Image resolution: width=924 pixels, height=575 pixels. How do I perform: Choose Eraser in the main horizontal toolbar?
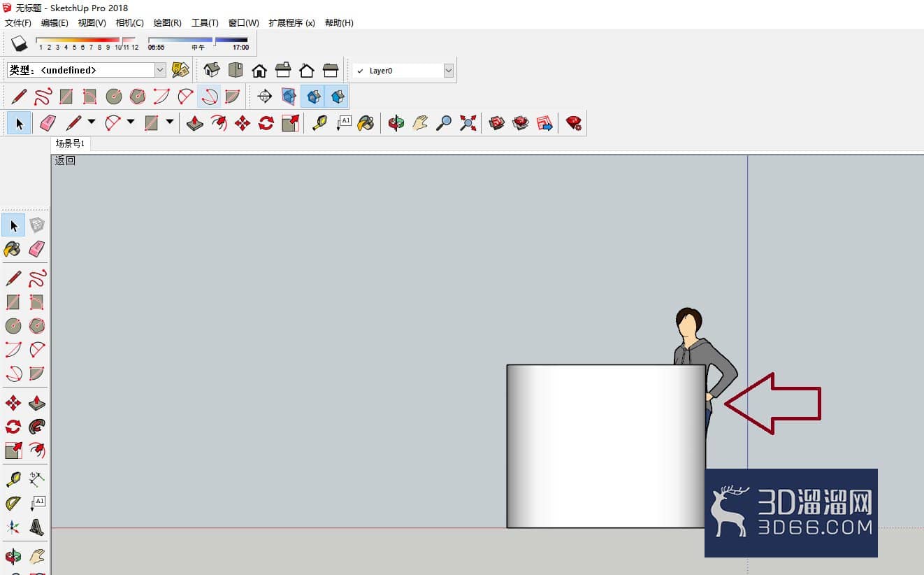[x=48, y=124]
